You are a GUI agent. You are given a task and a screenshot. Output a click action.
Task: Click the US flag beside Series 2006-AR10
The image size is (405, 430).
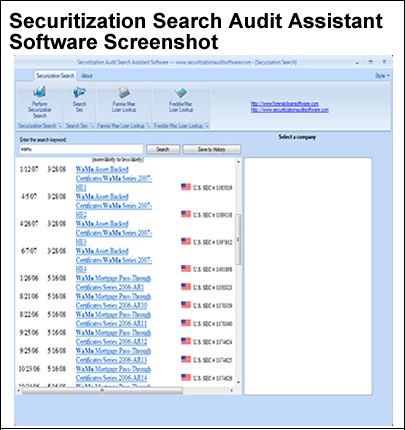coord(186,305)
